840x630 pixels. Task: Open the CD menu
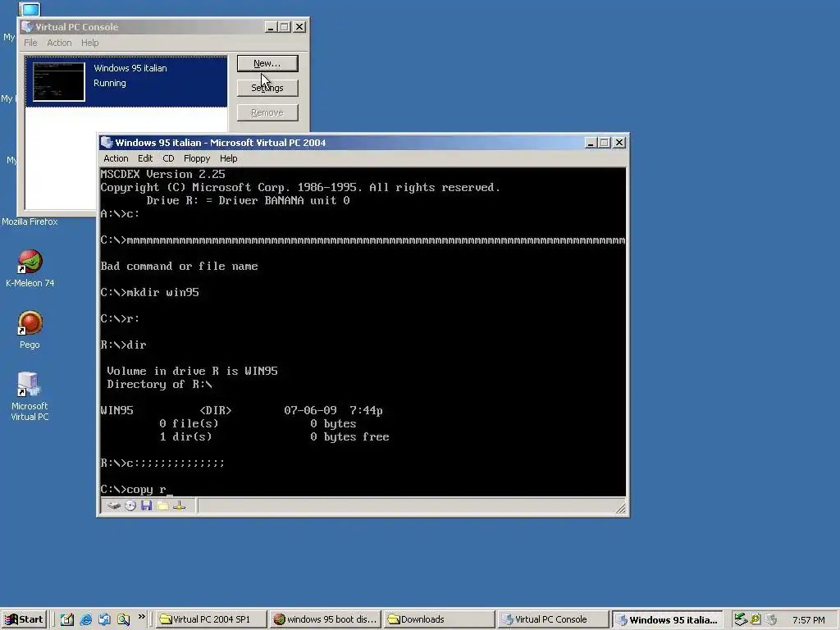click(168, 158)
